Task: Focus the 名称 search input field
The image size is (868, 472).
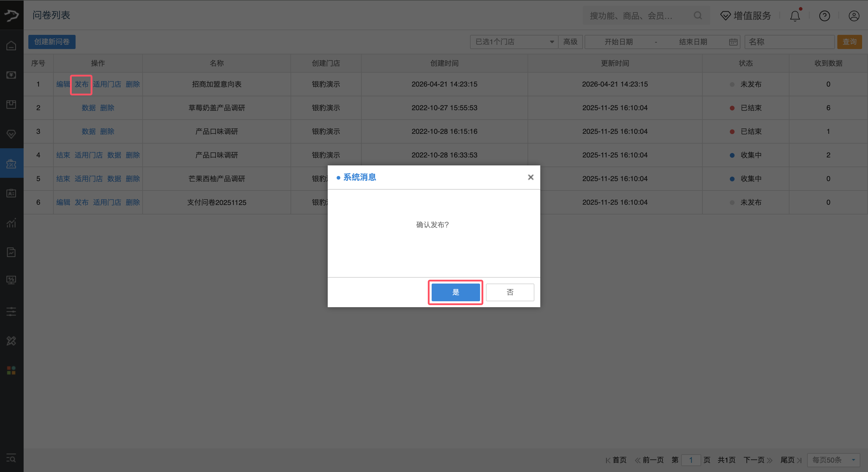Action: click(x=789, y=42)
